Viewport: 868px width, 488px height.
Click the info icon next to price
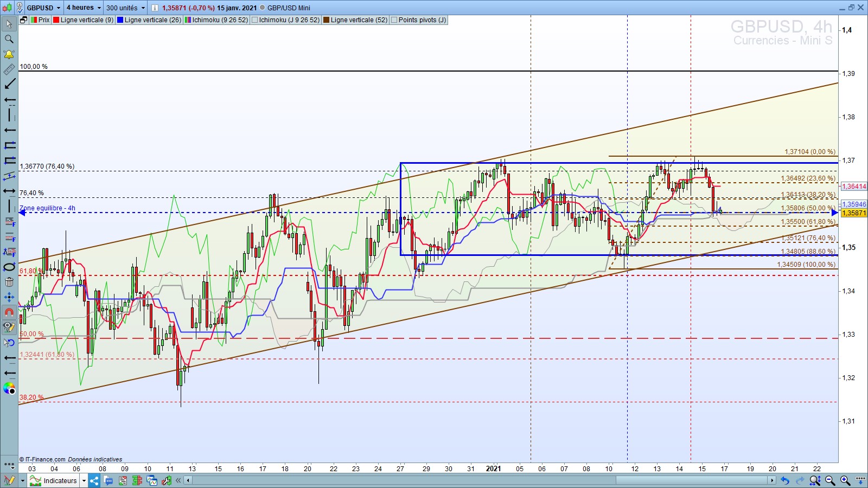tap(155, 8)
